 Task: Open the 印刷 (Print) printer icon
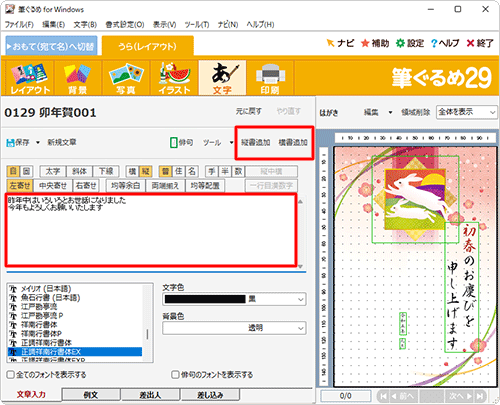[x=270, y=78]
